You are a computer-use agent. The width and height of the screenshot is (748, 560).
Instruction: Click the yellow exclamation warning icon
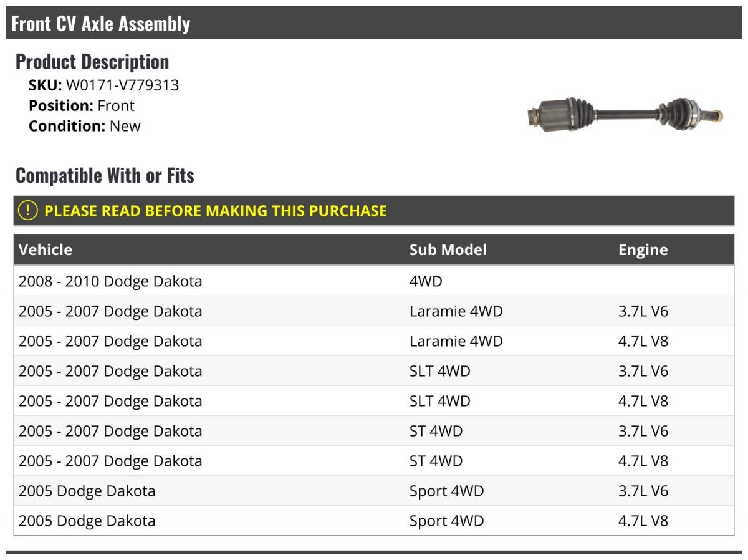click(x=28, y=210)
